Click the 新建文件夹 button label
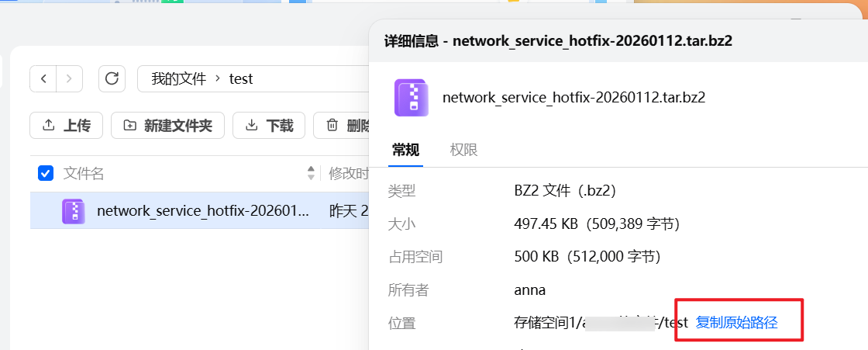This screenshot has height=350, width=868. tap(178, 126)
